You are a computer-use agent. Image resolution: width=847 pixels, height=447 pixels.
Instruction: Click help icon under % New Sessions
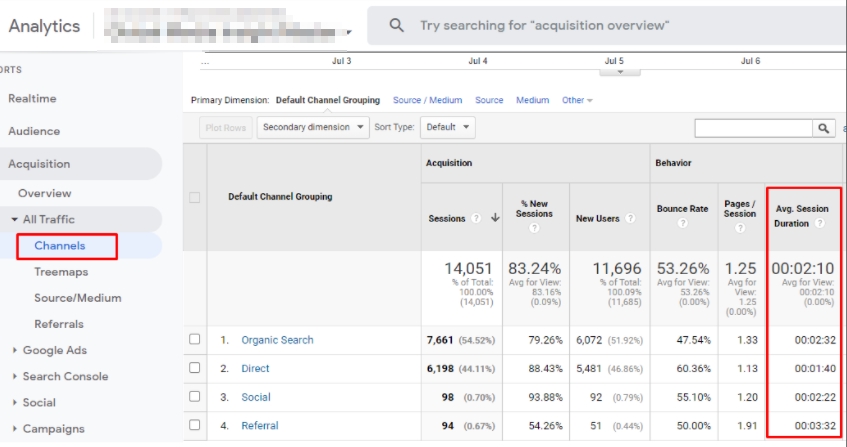click(x=534, y=227)
